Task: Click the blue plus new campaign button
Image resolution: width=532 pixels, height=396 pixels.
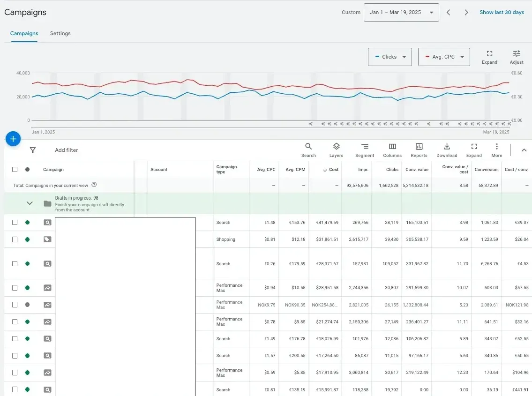Action: [13, 139]
